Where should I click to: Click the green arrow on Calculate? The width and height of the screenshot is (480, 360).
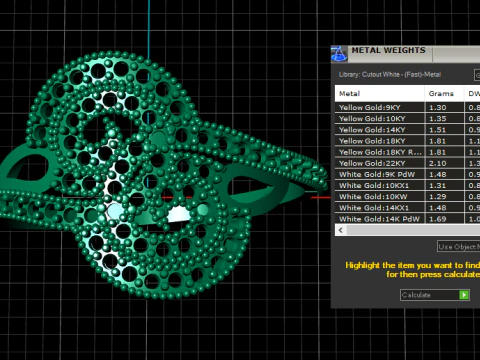coord(464,295)
